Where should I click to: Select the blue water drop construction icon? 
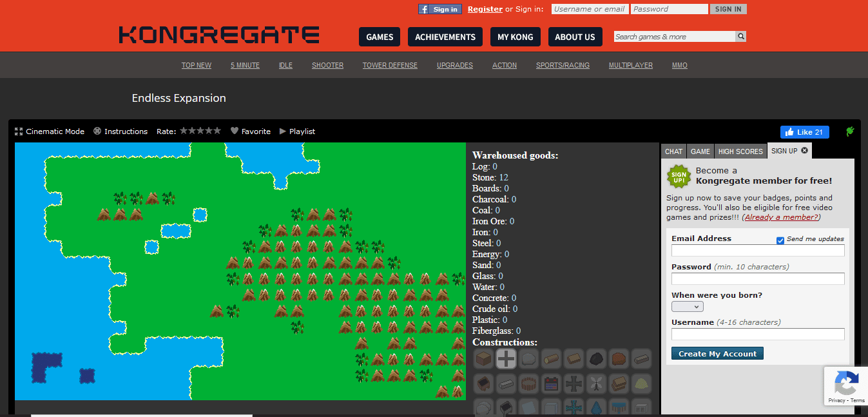tap(596, 407)
